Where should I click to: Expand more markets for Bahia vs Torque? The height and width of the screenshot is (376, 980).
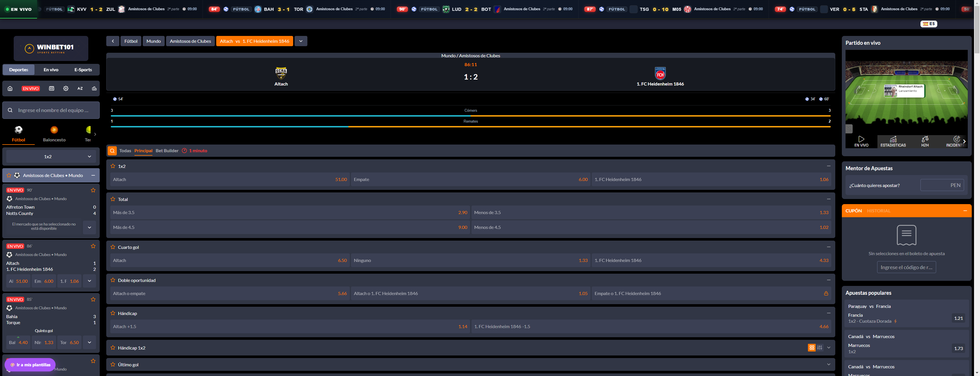pyautogui.click(x=89, y=342)
